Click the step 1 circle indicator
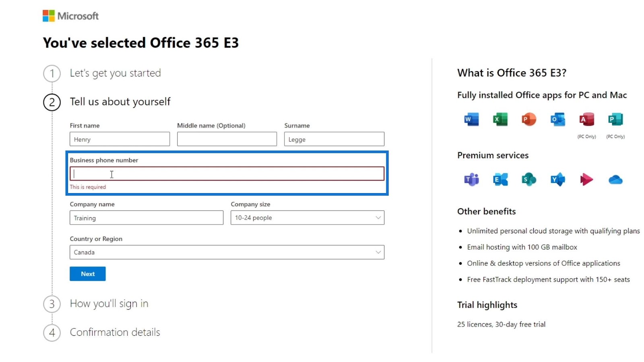Image resolution: width=644 pixels, height=362 pixels. (x=52, y=74)
